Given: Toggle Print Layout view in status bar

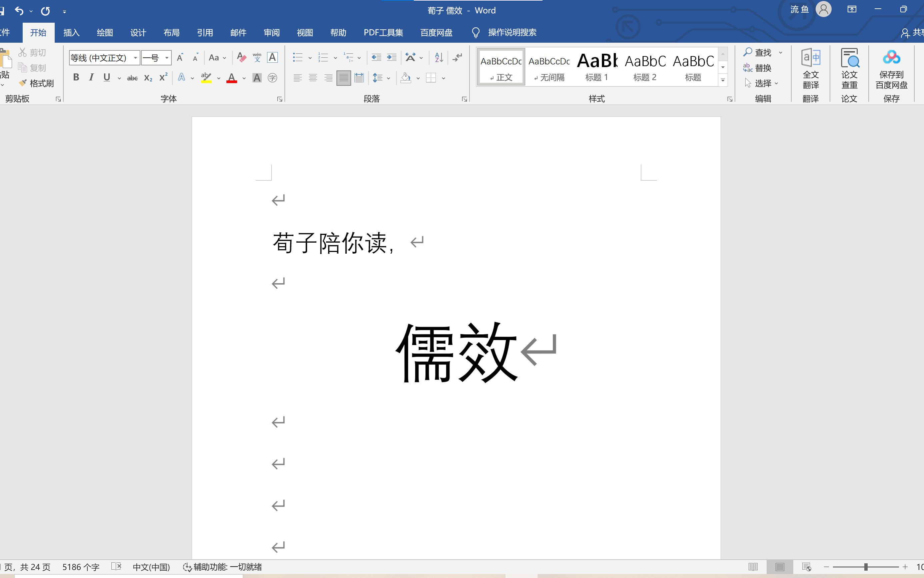Looking at the screenshot, I should 780,567.
